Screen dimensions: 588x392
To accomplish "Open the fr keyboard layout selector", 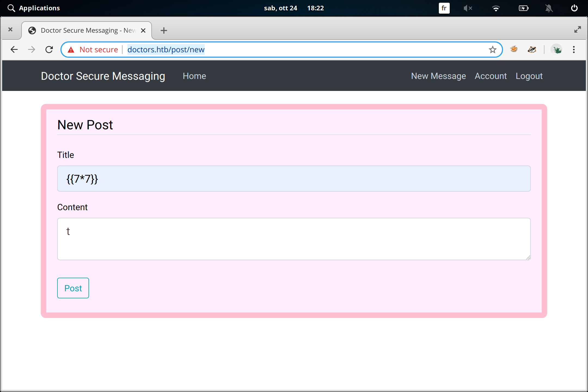I will (x=444, y=8).
